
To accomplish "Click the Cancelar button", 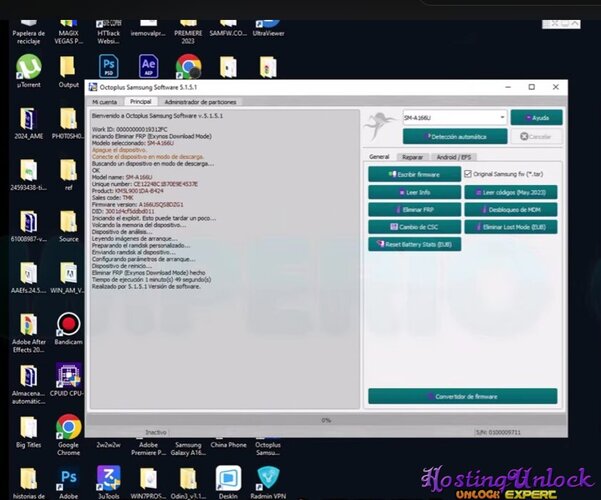I will tap(537, 137).
